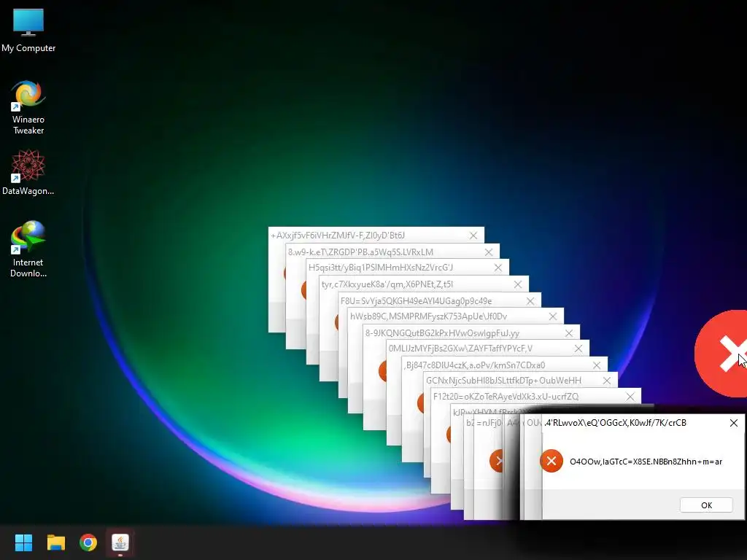Screen dimensions: 747x560
Task: Click the title bar text 8.w9-k.eT\ZRGDP'PB
Action: coord(360,252)
